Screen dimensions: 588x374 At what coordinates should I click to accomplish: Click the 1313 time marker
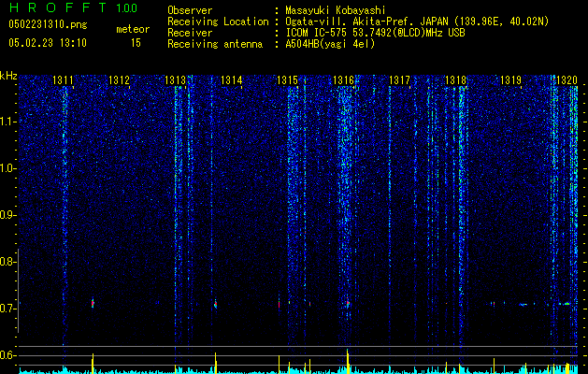(175, 79)
